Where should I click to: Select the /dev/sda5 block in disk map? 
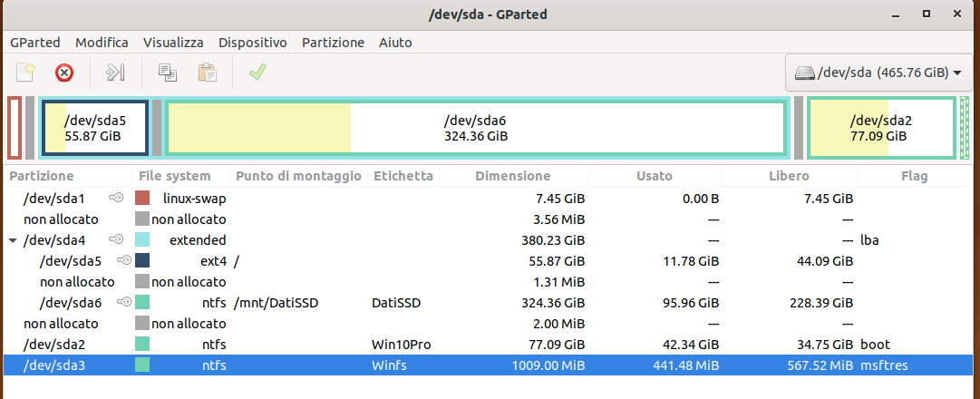tap(95, 128)
